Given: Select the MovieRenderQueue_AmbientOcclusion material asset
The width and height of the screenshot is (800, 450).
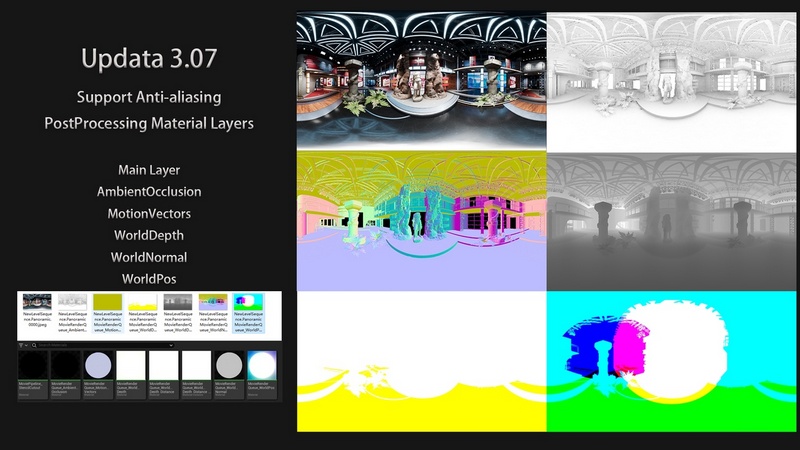Looking at the screenshot, I should point(66,366).
